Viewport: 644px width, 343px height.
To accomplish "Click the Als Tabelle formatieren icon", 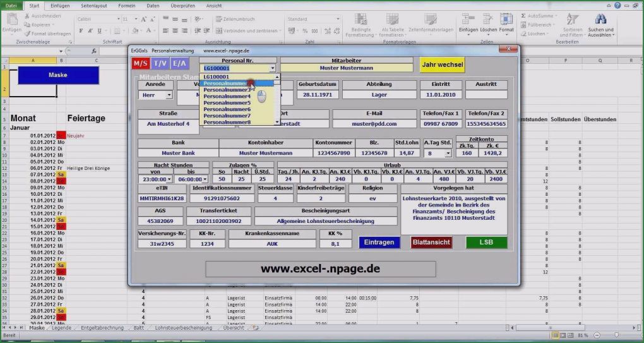I will [392, 20].
